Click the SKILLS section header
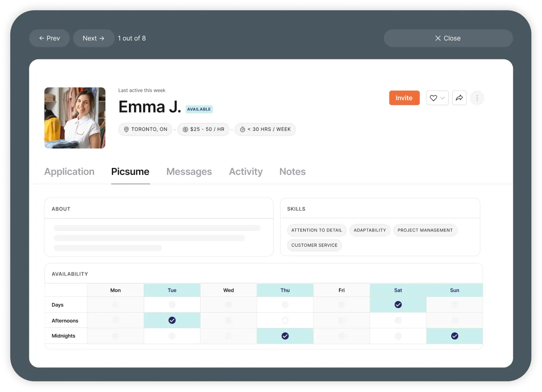The image size is (542, 392). pyautogui.click(x=296, y=209)
